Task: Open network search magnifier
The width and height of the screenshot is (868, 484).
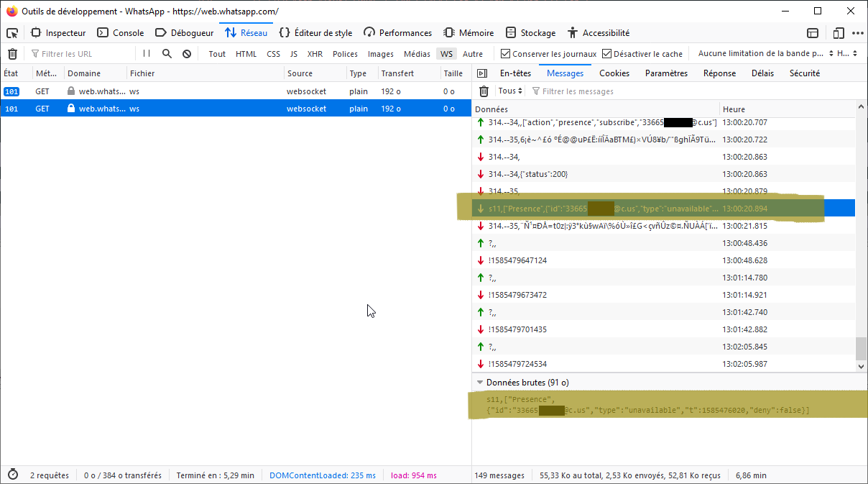Action: pos(167,54)
